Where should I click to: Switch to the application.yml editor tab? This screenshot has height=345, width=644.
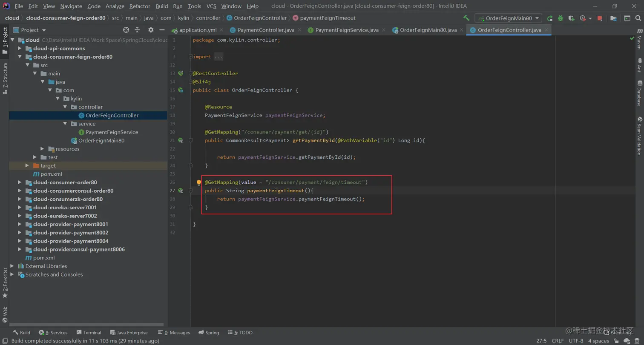pos(197,30)
